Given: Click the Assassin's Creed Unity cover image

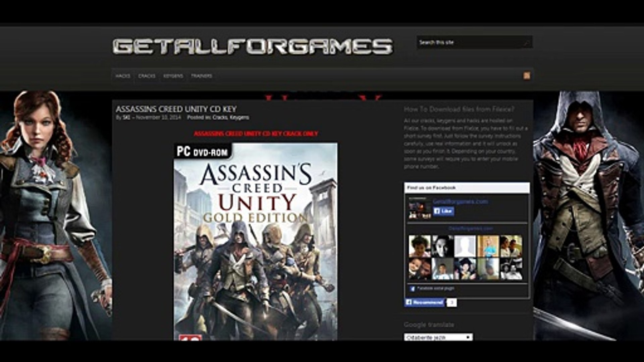Looking at the screenshot, I should pos(256,241).
